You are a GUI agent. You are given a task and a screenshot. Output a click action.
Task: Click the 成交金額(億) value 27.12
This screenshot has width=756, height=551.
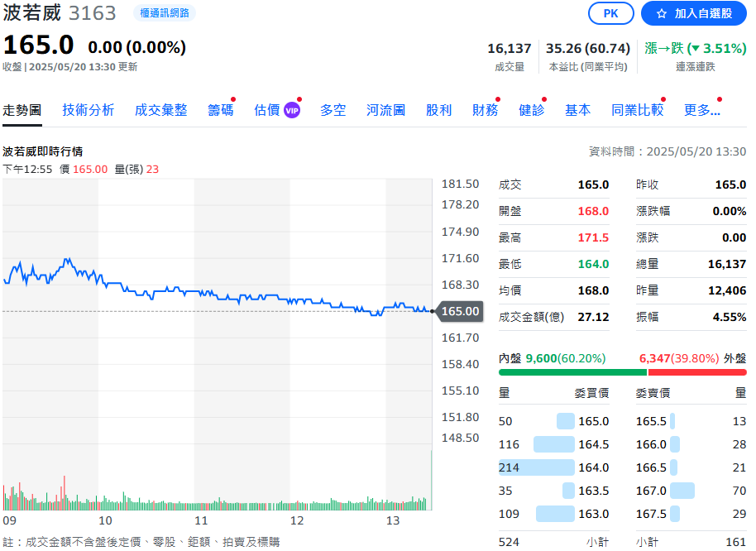click(593, 317)
